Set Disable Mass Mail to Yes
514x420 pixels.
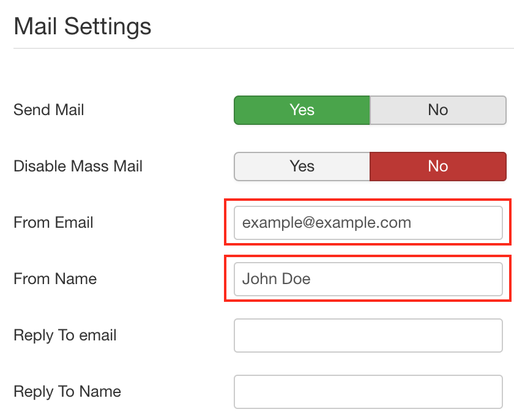302,167
